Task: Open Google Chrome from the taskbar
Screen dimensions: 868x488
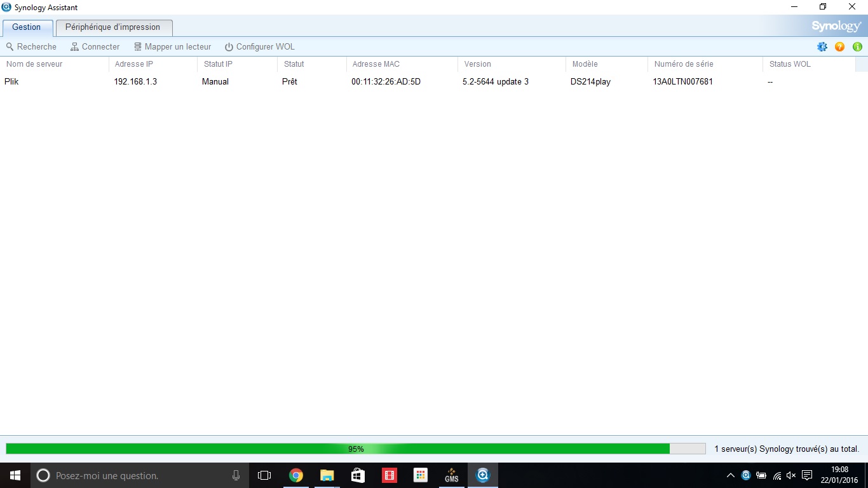Action: [x=295, y=475]
